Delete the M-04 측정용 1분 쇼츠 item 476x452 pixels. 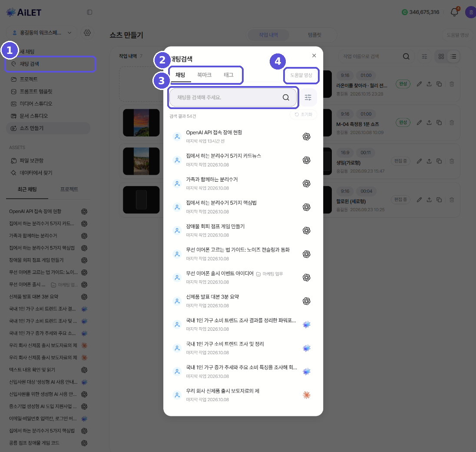[x=452, y=123]
